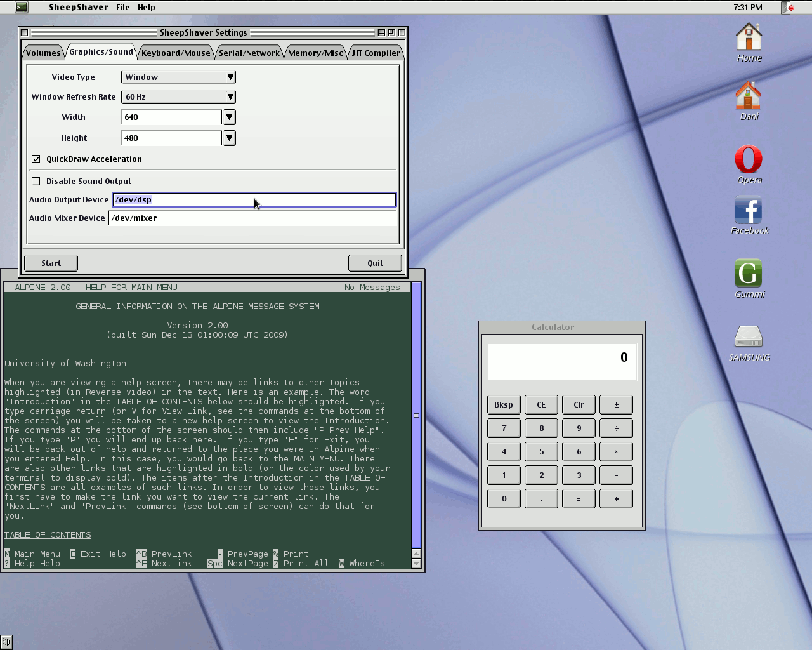Select the Graphics/Sound tab

coord(101,52)
